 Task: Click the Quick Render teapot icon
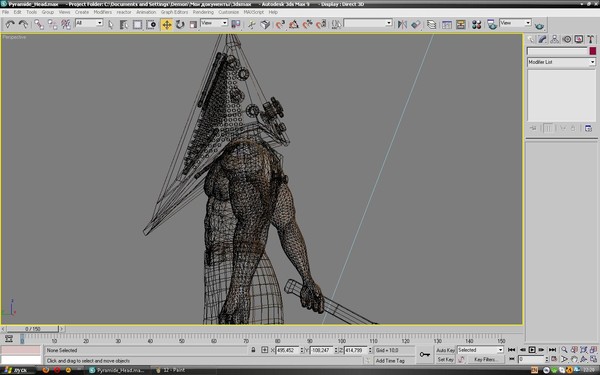coord(539,25)
